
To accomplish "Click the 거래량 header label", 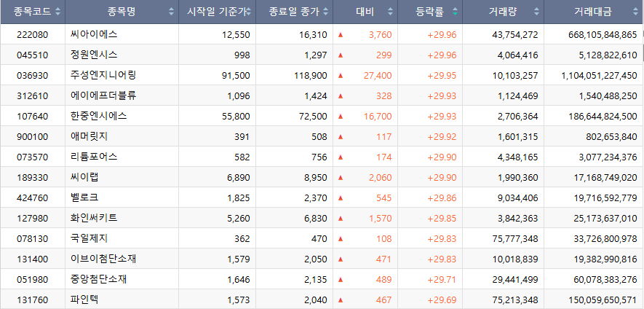I will click(x=503, y=12).
